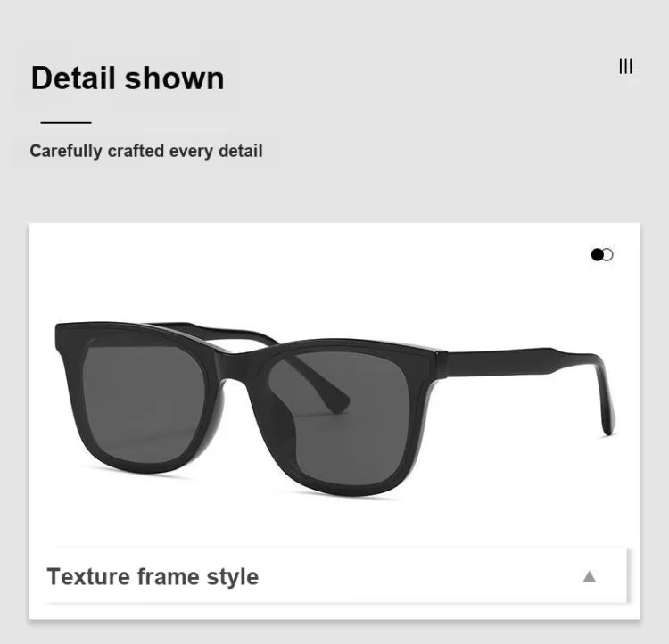Click the Texture frame style label
The width and height of the screenshot is (669, 644).
(x=153, y=577)
